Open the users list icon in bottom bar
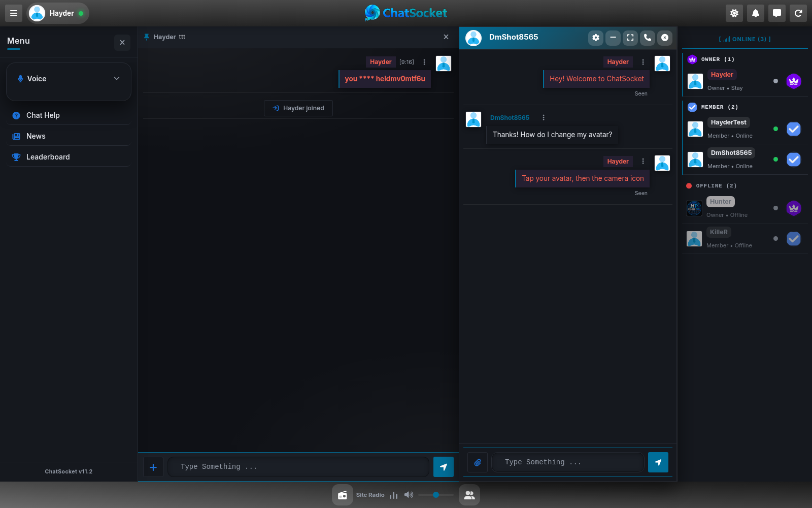812x508 pixels. point(469,495)
